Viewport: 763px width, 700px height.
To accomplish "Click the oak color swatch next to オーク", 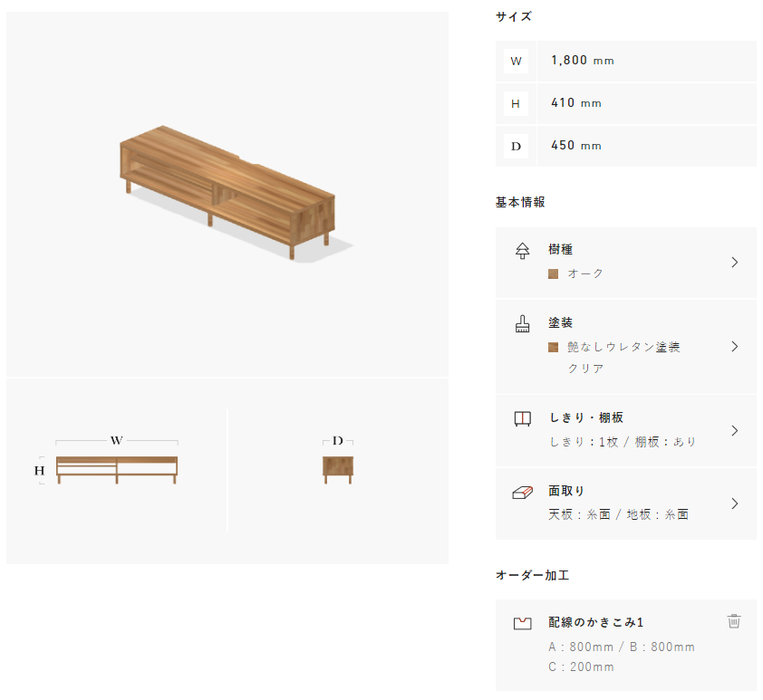I will point(553,274).
